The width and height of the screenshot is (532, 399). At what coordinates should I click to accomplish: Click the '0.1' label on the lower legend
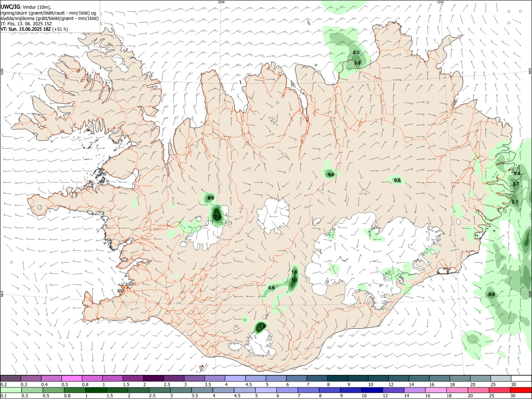click(x=3, y=396)
